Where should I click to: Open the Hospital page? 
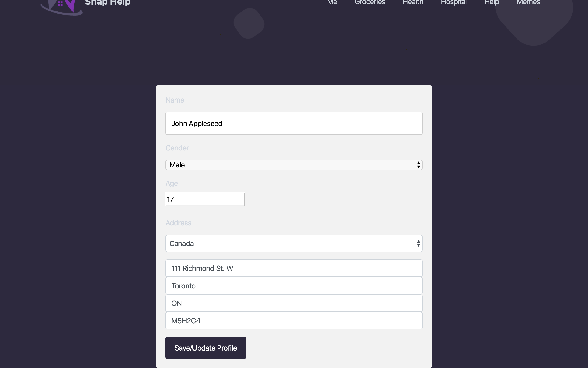(454, 3)
